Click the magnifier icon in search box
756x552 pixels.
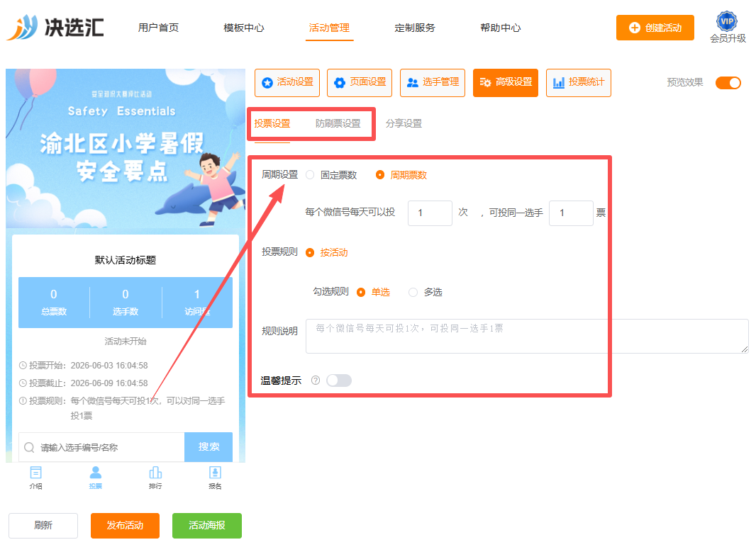click(x=29, y=447)
